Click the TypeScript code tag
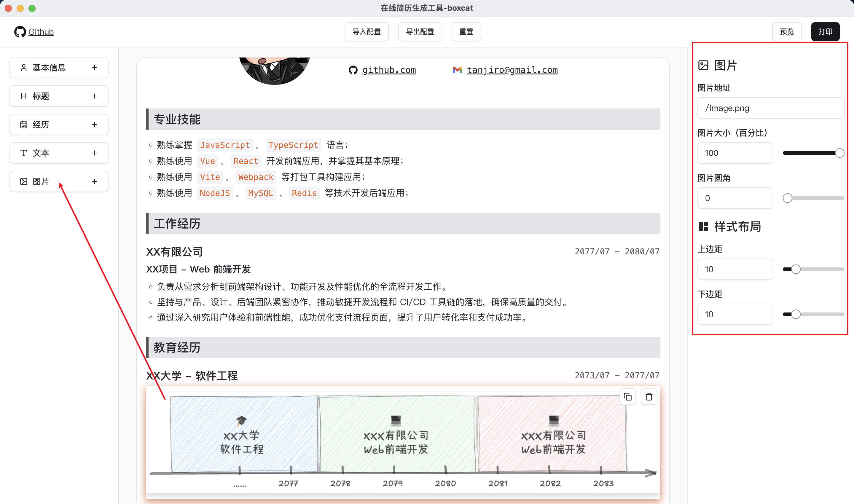Image resolution: width=854 pixels, height=504 pixels. (293, 145)
